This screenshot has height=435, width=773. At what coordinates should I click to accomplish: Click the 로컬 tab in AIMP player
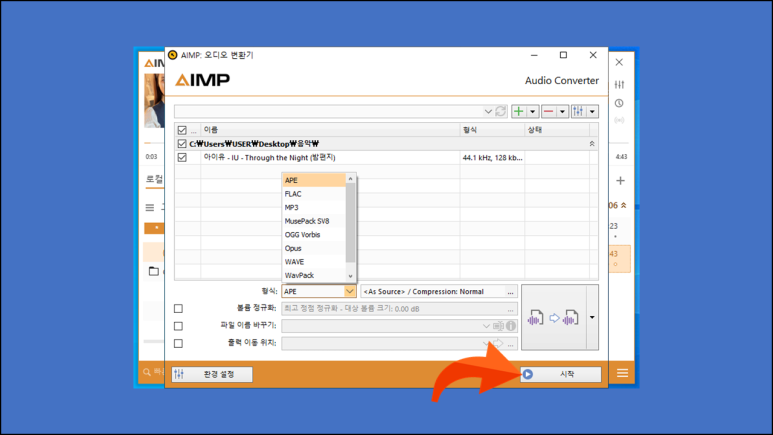point(154,179)
